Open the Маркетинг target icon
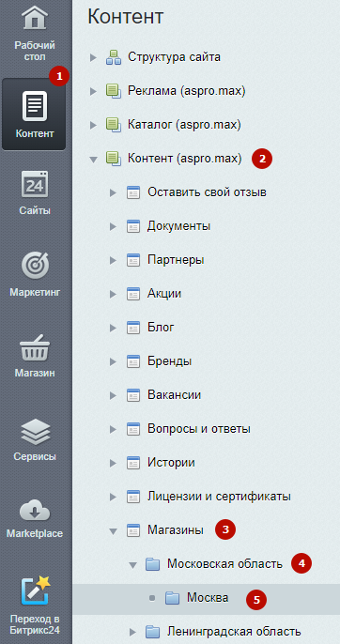Viewport: 340px width, 644px height. pos(36,265)
